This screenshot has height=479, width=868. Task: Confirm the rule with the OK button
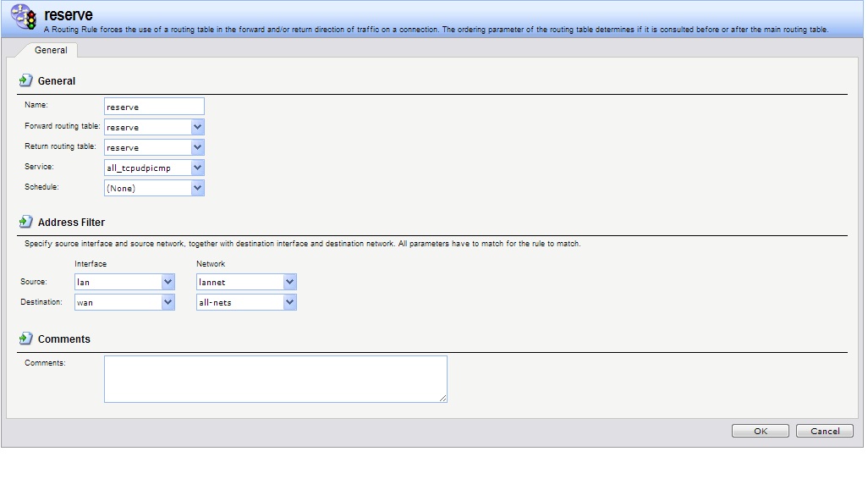[760, 431]
